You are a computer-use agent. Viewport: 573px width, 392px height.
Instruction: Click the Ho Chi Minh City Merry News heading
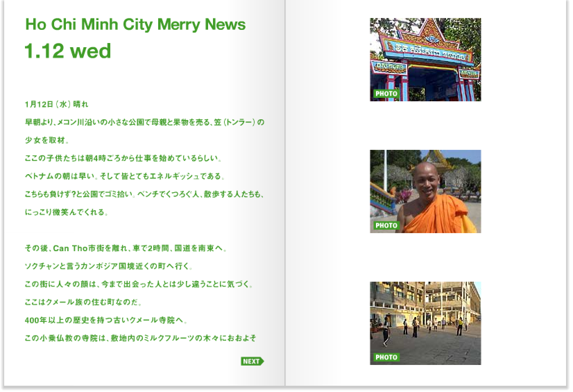[x=135, y=24]
